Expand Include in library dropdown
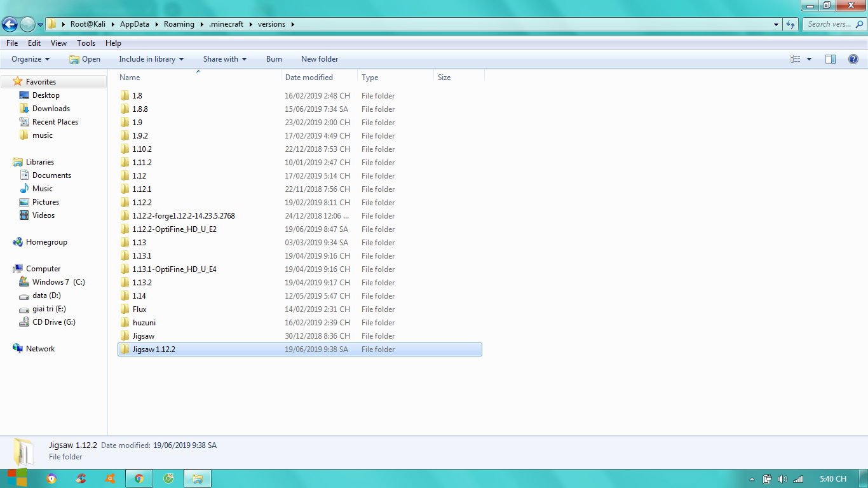This screenshot has height=488, width=868. [x=151, y=59]
